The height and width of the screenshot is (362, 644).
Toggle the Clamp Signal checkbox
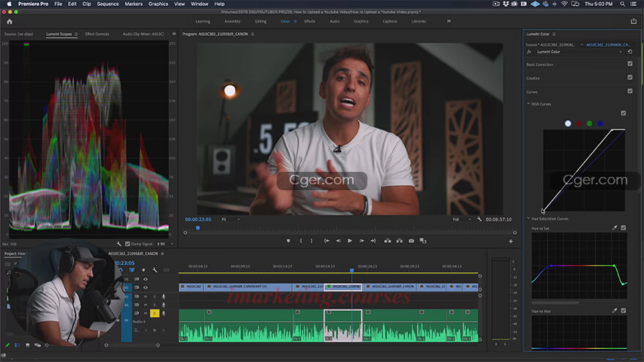(x=127, y=244)
